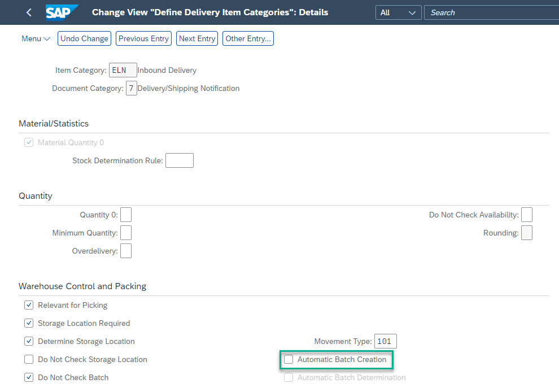
Task: Open the Menu dropdown
Action: coord(36,38)
